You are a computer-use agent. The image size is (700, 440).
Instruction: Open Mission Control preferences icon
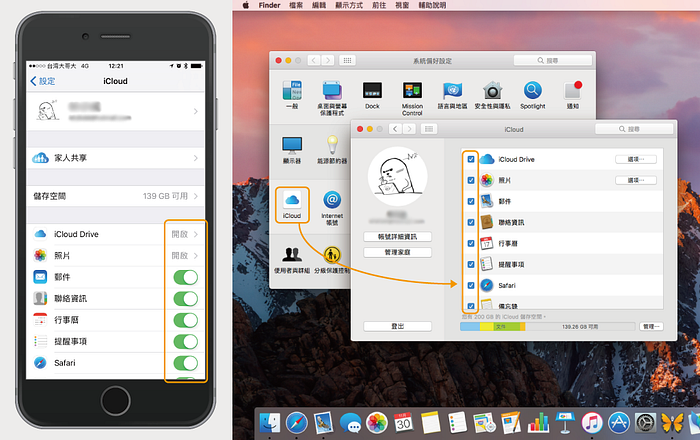coord(412,91)
